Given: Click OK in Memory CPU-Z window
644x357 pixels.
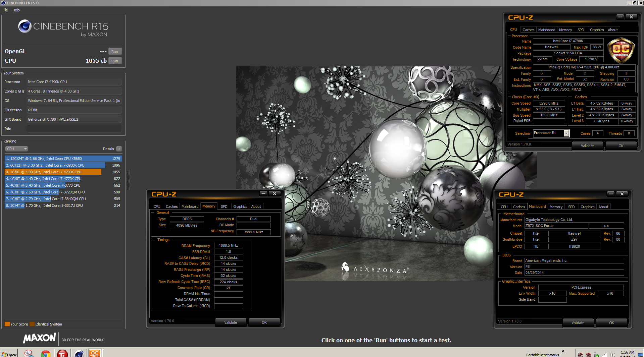Looking at the screenshot, I should pos(264,322).
